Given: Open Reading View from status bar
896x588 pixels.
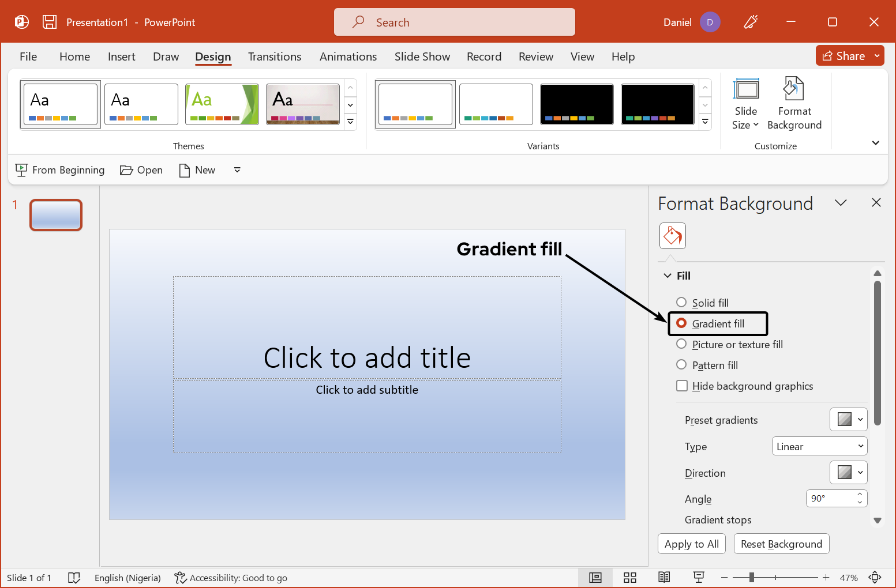Looking at the screenshot, I should pyautogui.click(x=664, y=578).
